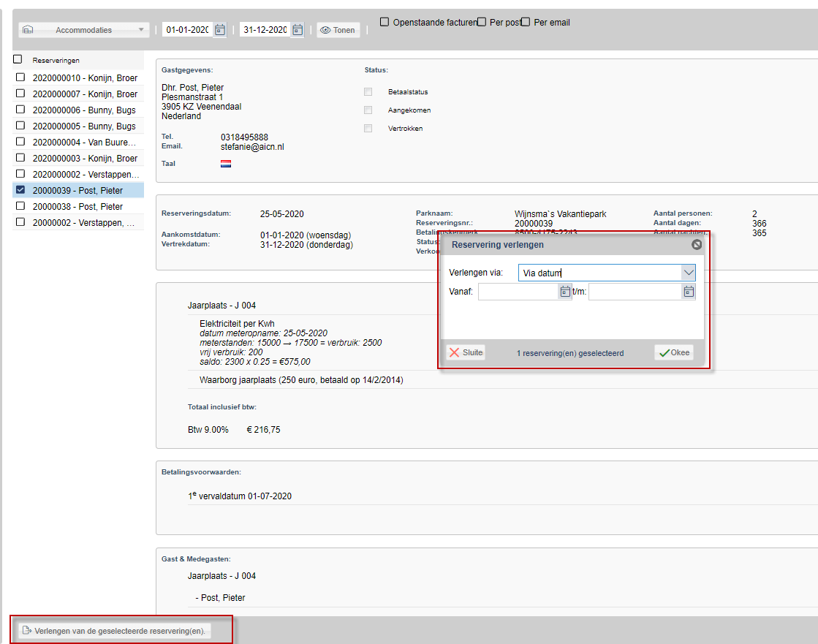The width and height of the screenshot is (818, 644).
Task: Click the Dutch flag language icon
Action: pyautogui.click(x=226, y=164)
